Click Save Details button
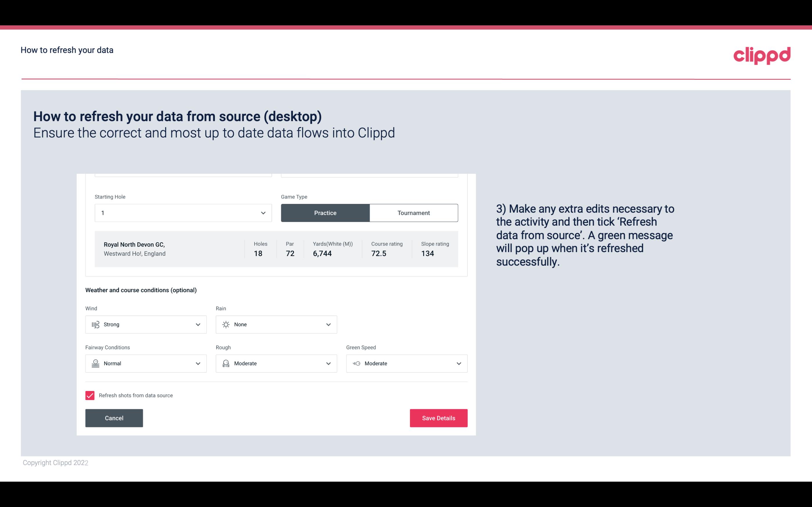This screenshot has width=812, height=507. coord(438,418)
